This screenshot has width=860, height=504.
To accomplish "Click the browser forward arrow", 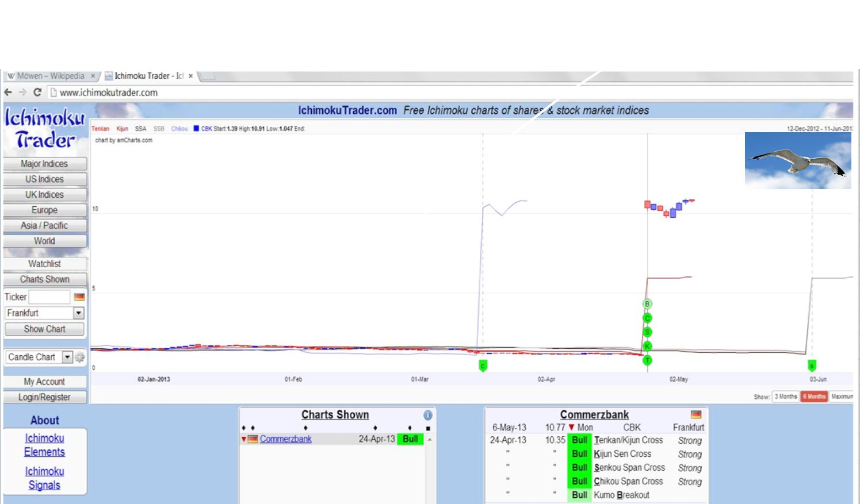I will [22, 93].
